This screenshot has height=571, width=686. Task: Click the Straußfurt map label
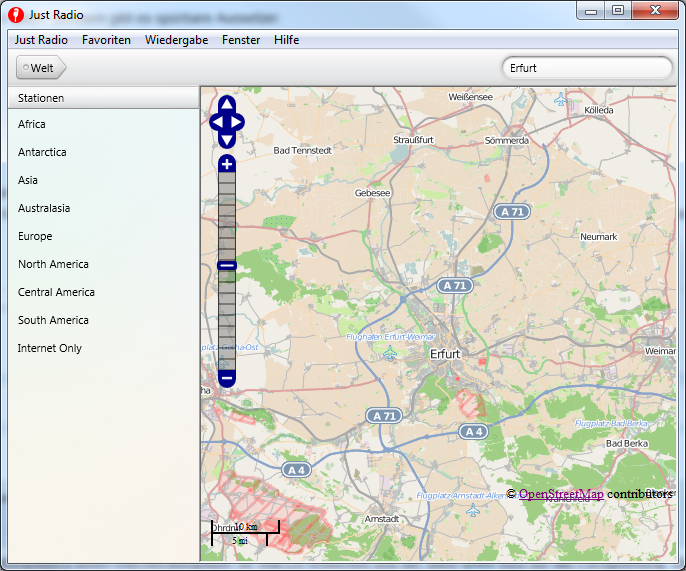tap(413, 140)
